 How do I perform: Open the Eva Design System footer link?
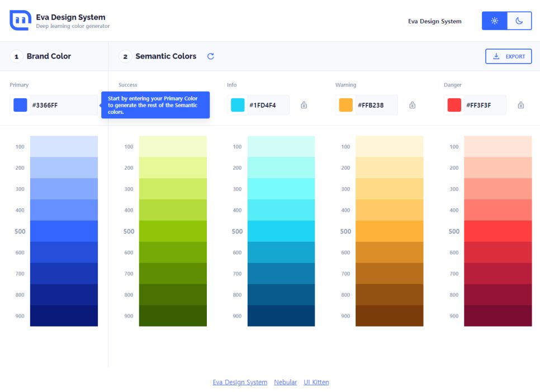(240, 382)
